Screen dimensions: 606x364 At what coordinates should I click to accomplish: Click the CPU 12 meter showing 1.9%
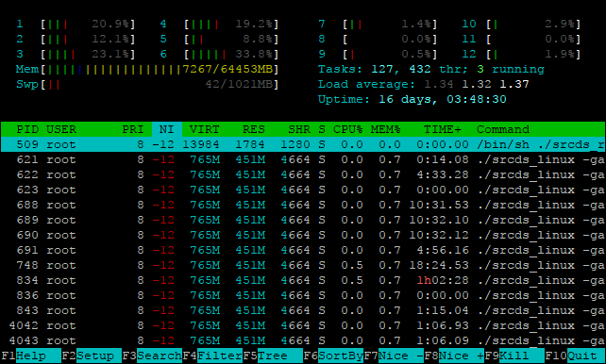tap(521, 54)
